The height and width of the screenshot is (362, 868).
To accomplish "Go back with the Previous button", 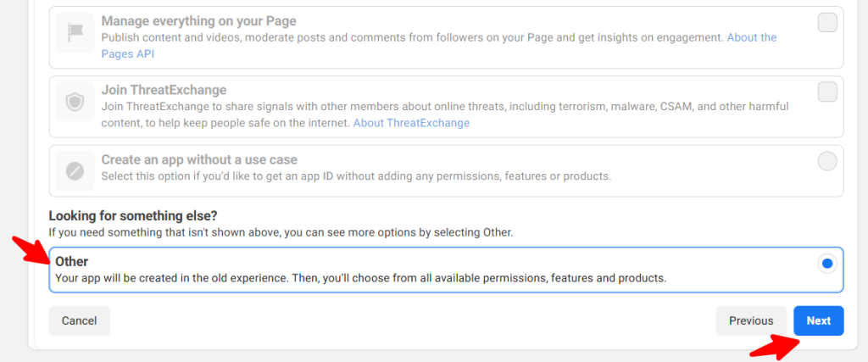I will coord(751,320).
